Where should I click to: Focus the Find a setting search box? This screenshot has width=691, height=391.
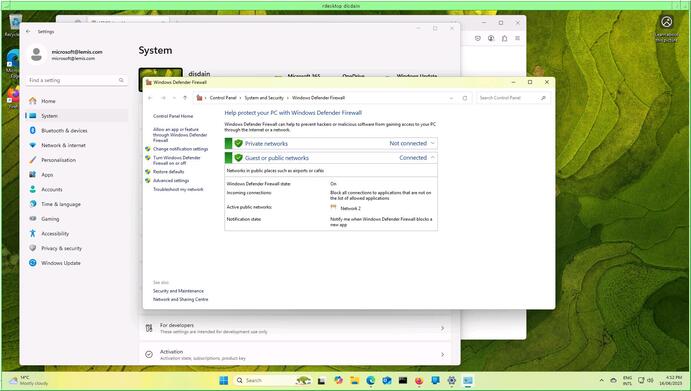coord(77,80)
